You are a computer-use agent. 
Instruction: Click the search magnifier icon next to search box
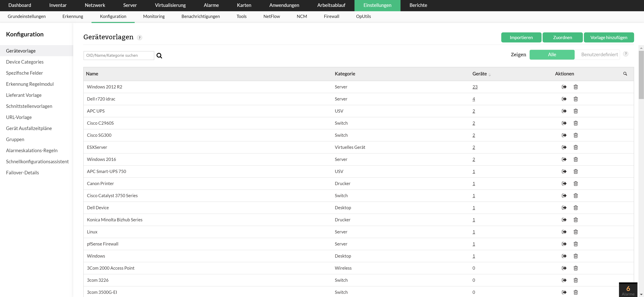[x=159, y=55]
